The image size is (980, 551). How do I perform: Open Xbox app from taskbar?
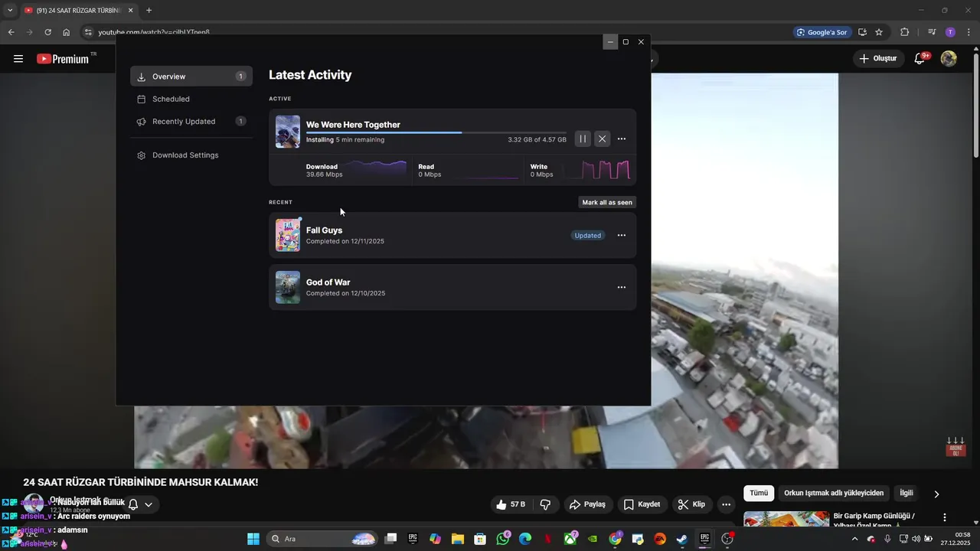(x=570, y=539)
